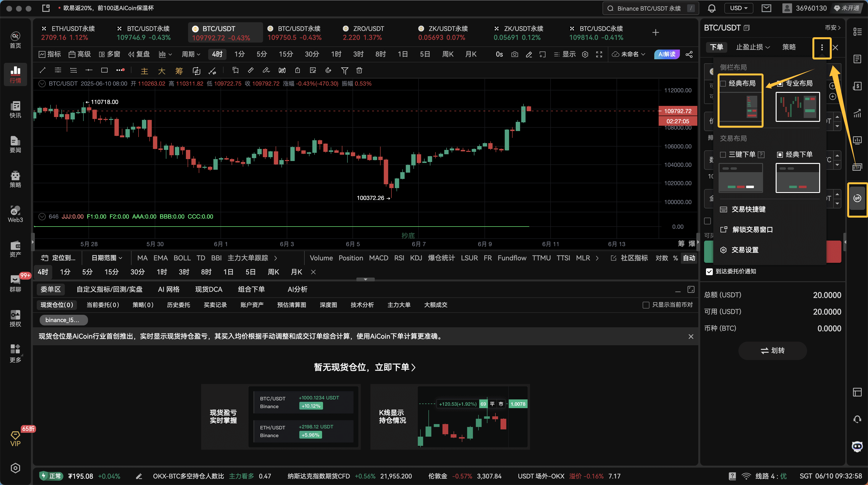Select the 15分 interval in the top toolbar
This screenshot has height=485, width=868.
click(x=286, y=54)
